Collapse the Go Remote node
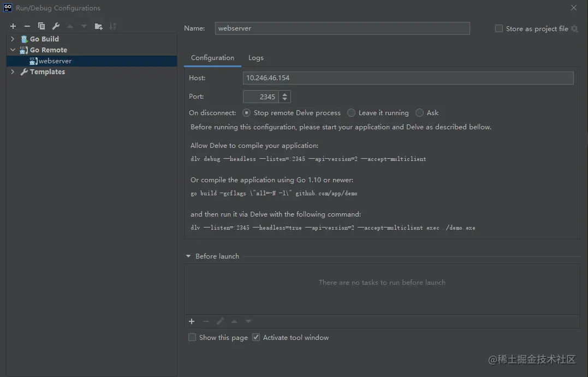 [13, 50]
